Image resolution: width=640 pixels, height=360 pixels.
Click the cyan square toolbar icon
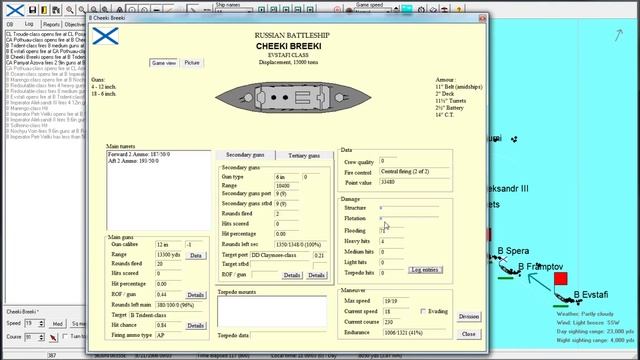pyautogui.click(x=407, y=9)
